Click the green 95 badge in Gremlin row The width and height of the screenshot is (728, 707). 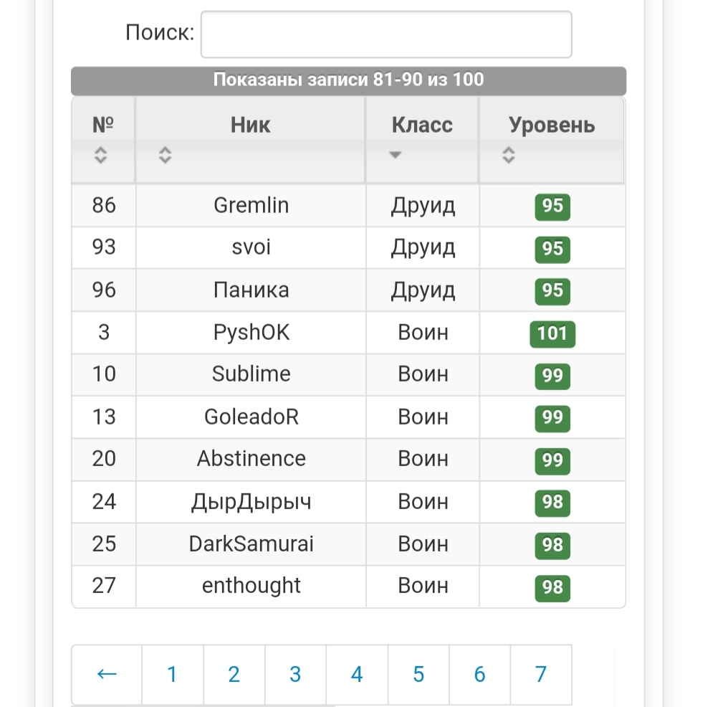pyautogui.click(x=552, y=207)
